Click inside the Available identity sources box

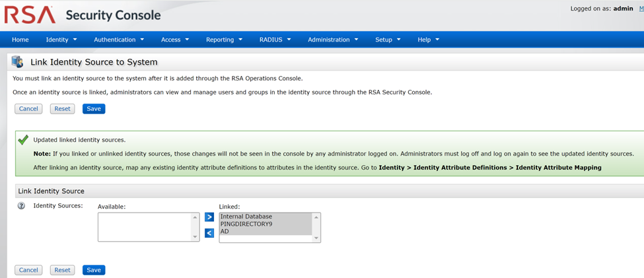145,227
